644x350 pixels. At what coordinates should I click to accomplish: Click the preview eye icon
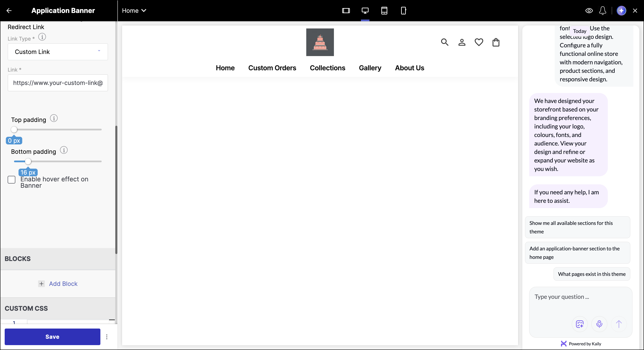coord(589,11)
